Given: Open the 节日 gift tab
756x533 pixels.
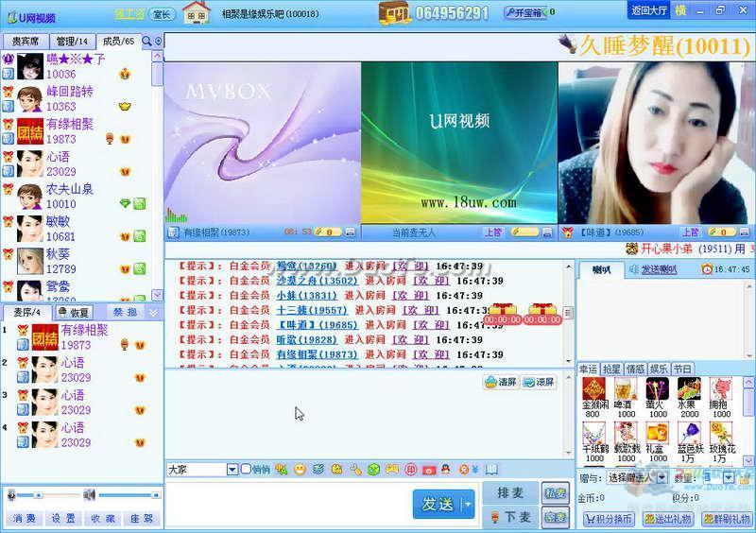Looking at the screenshot, I should (x=682, y=369).
